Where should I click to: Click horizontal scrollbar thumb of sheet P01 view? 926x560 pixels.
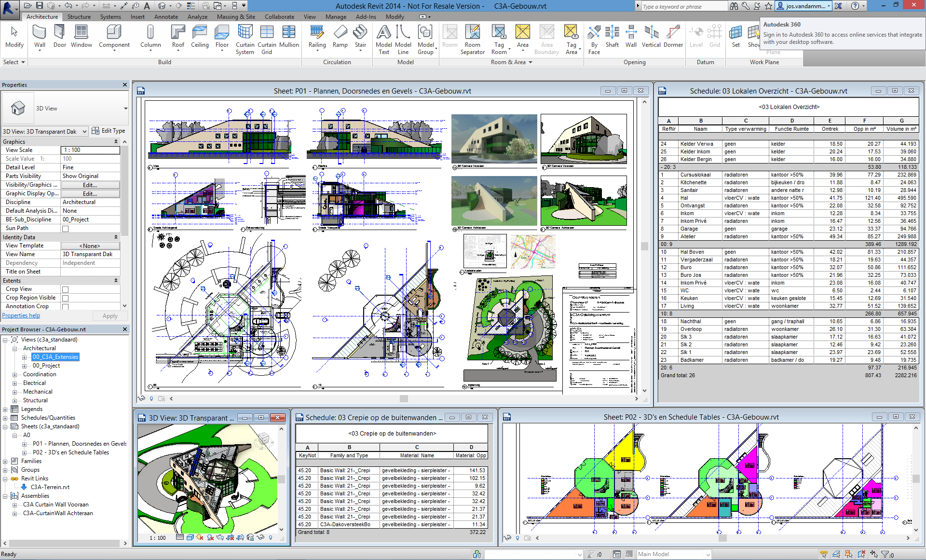404,399
